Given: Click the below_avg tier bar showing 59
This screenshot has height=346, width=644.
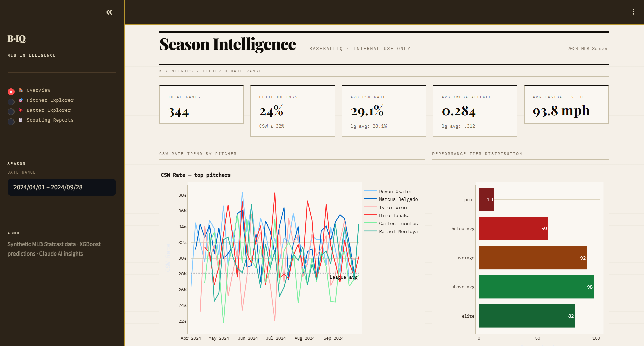Looking at the screenshot, I should coord(513,229).
